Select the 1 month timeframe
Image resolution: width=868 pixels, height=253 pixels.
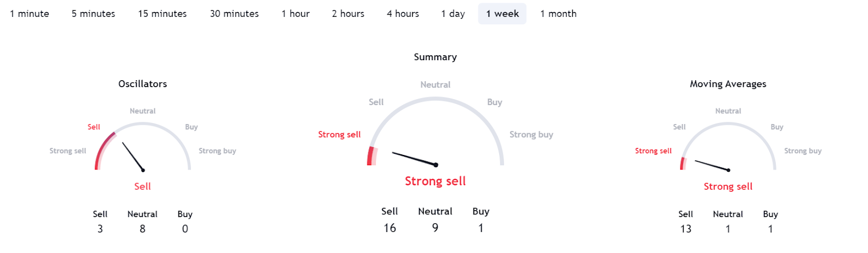[558, 14]
